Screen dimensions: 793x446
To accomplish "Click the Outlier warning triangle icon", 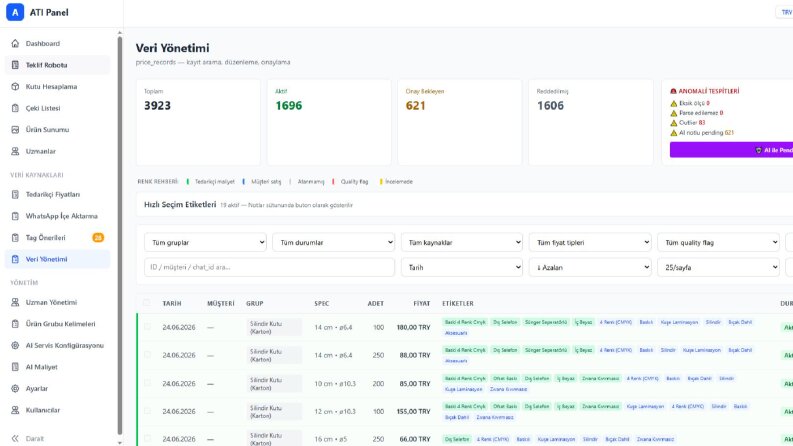I will (x=674, y=122).
